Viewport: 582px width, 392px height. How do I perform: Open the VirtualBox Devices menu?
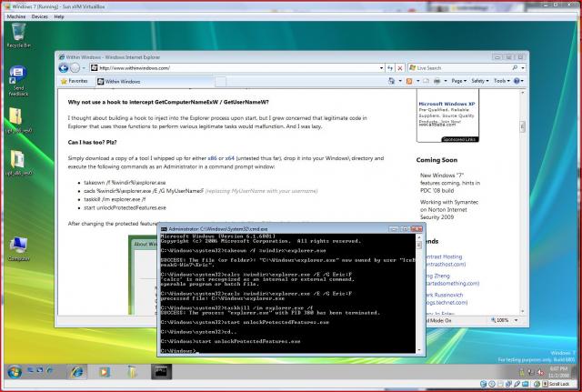click(x=40, y=16)
